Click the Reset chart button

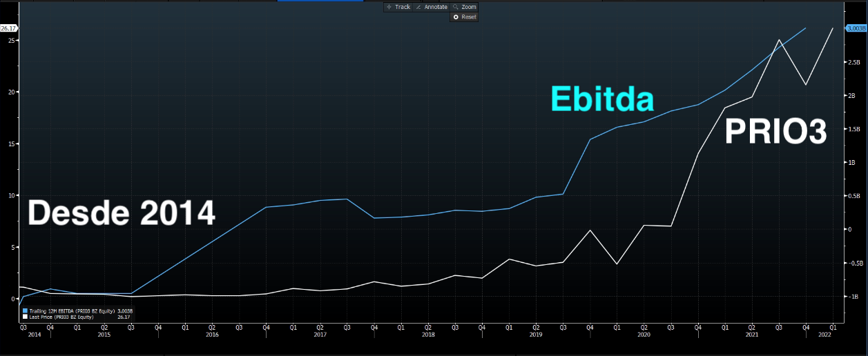pos(465,17)
